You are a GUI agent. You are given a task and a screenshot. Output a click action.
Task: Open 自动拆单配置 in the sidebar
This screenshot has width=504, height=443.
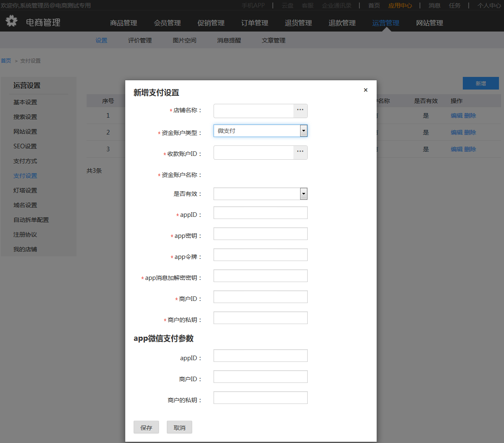31,220
